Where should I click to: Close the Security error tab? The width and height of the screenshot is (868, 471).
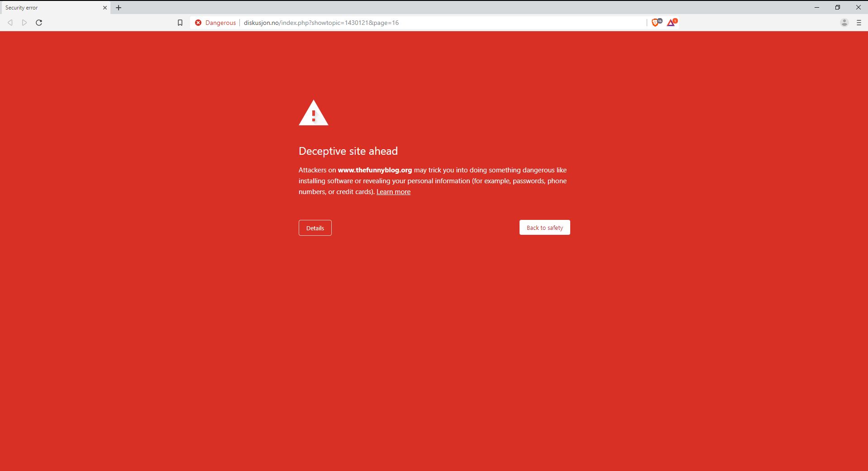pyautogui.click(x=105, y=8)
